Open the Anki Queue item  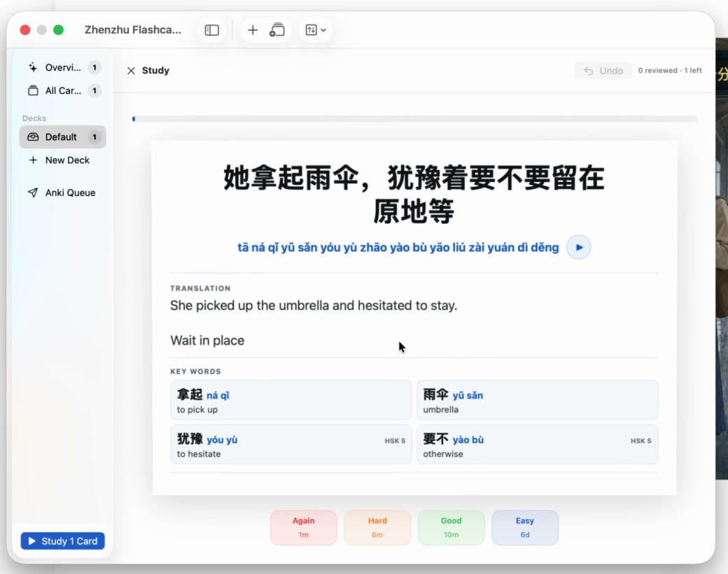[63, 192]
